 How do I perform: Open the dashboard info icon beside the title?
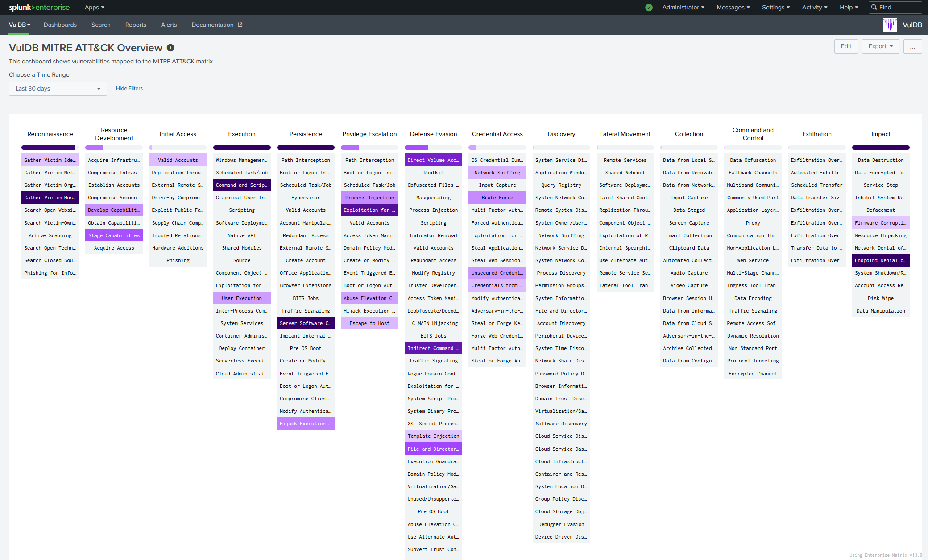[170, 48]
